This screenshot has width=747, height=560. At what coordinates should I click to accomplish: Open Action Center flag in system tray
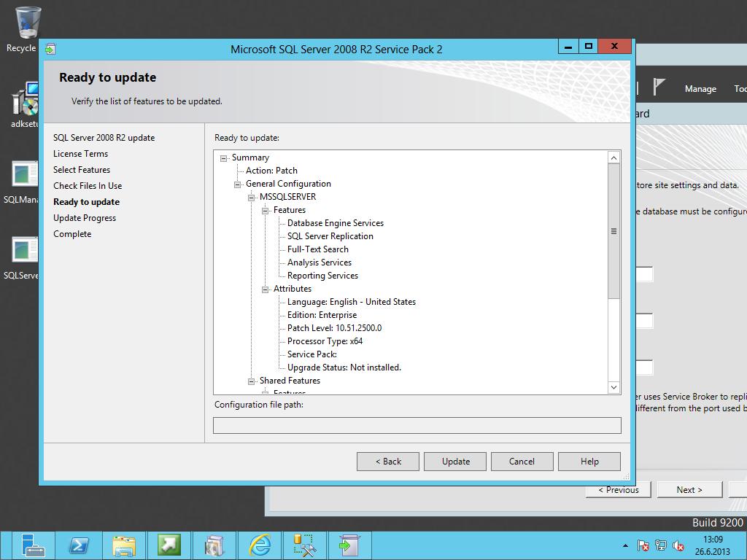pyautogui.click(x=643, y=545)
